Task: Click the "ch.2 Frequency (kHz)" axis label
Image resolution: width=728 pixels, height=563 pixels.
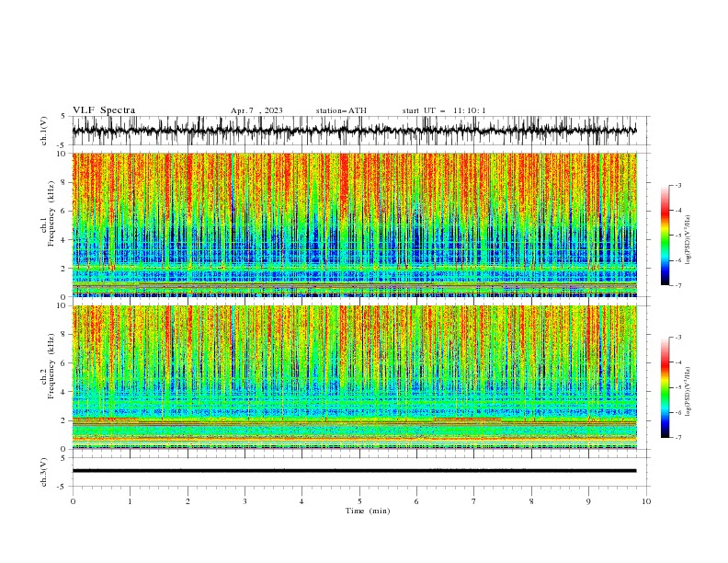Action: coord(48,365)
